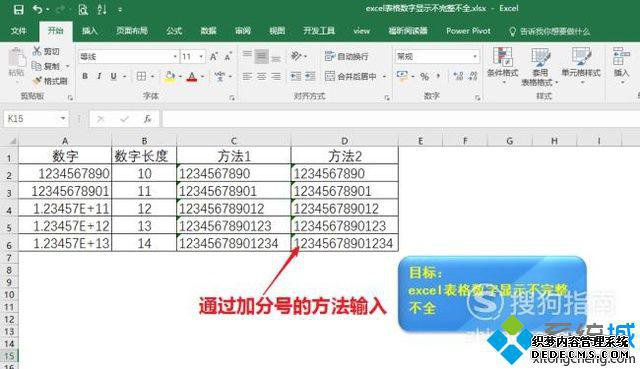Open the Underline style dropdown arrow
This screenshot has width=640, height=369.
pyautogui.click(x=124, y=76)
